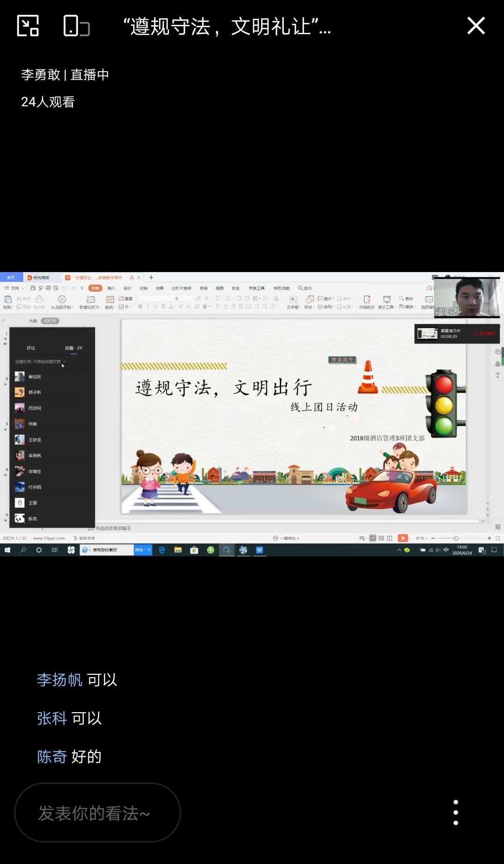Click the 新建幻灯片 new slide icon
Viewport: 504px width, 864px height.
click(x=91, y=300)
